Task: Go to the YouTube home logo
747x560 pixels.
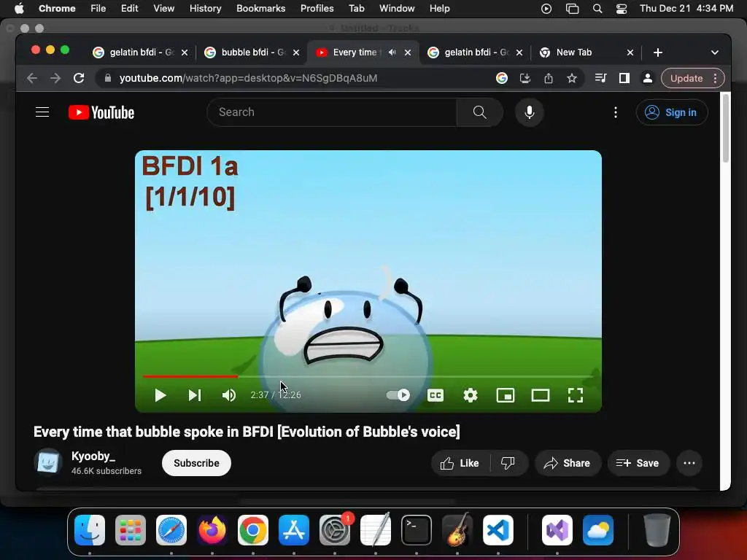Action: [101, 112]
